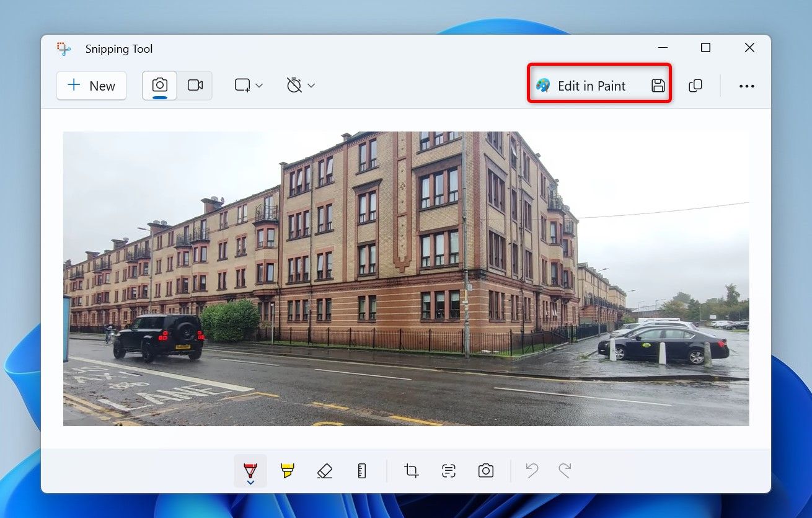Open the screenshot with Edit in Paint

click(581, 86)
